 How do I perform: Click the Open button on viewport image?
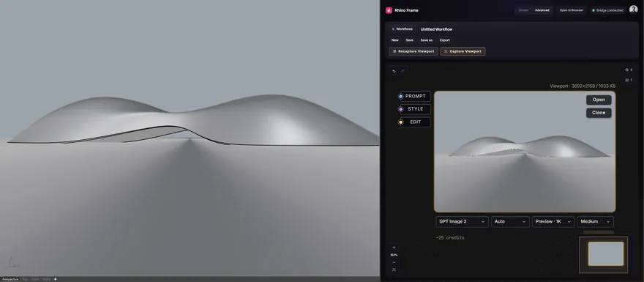point(599,100)
